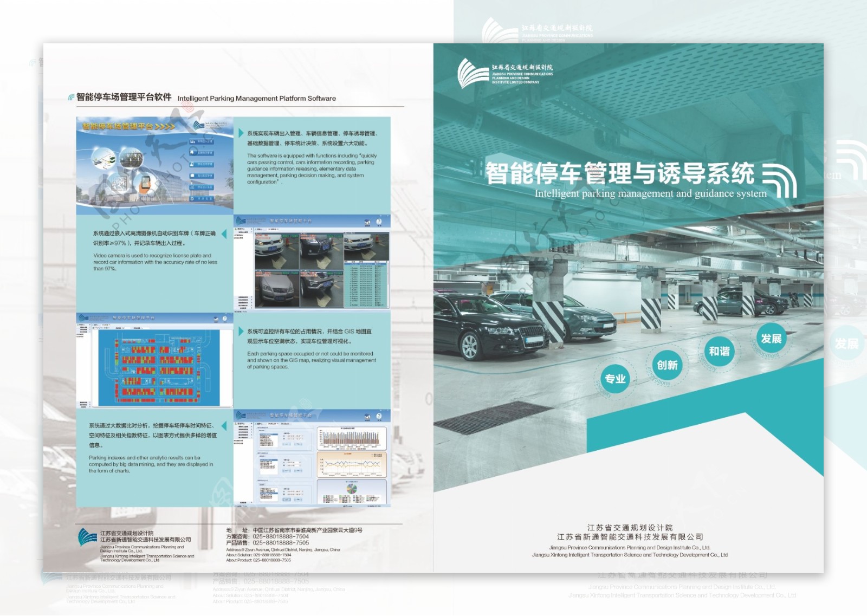Click the paragraph 'The software is equipped with functions'
867x616 pixels.
click(312, 168)
